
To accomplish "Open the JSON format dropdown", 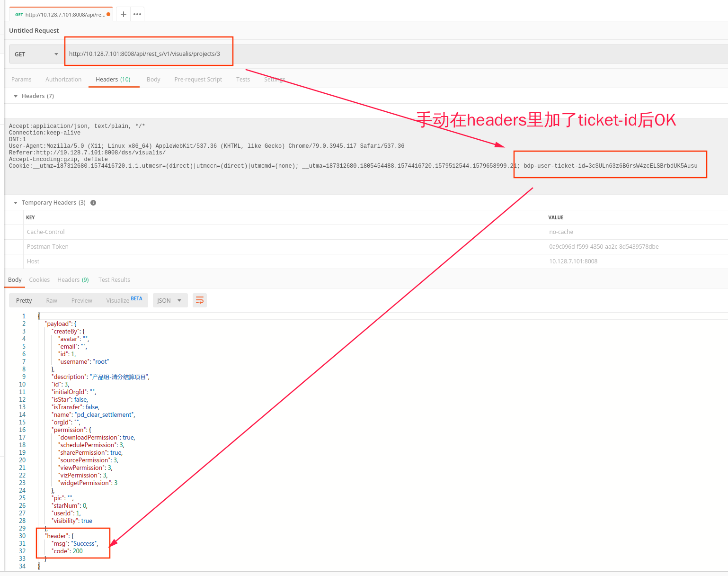I will 170,300.
